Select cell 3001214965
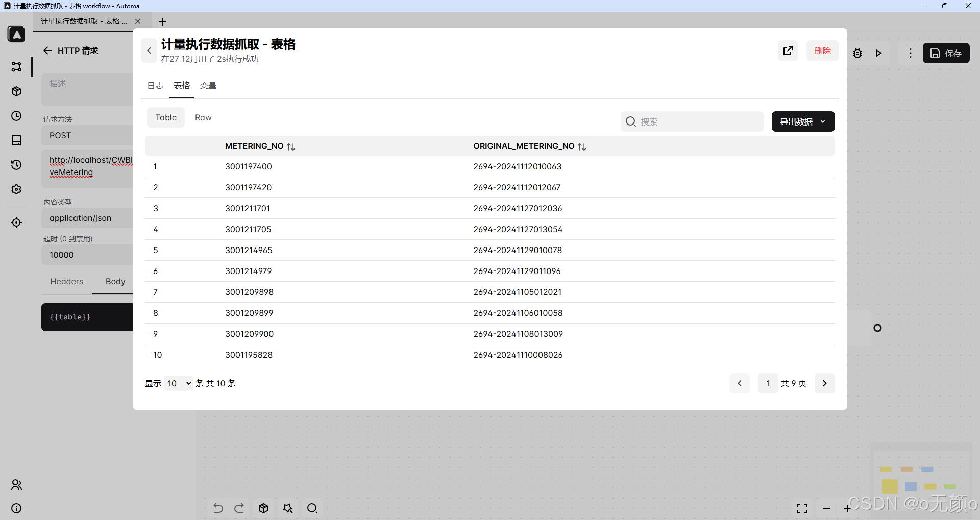The image size is (980, 520). [249, 250]
